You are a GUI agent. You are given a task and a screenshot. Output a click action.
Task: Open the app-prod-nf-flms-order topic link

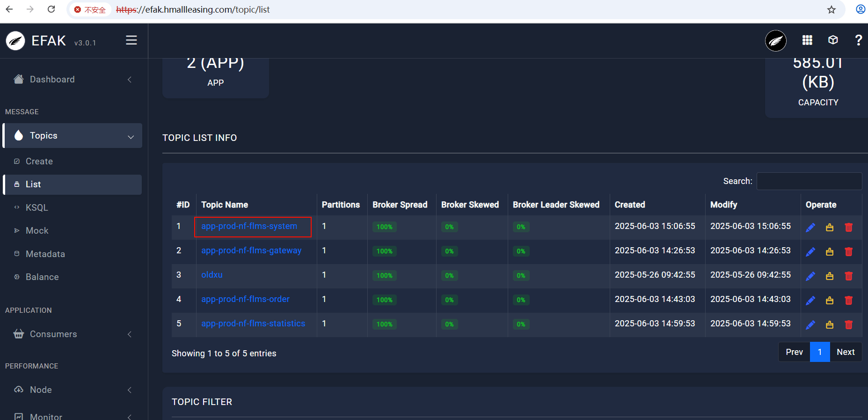coord(245,299)
